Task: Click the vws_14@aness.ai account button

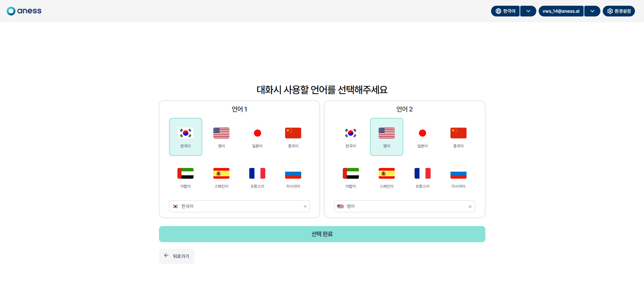Action: (x=561, y=11)
